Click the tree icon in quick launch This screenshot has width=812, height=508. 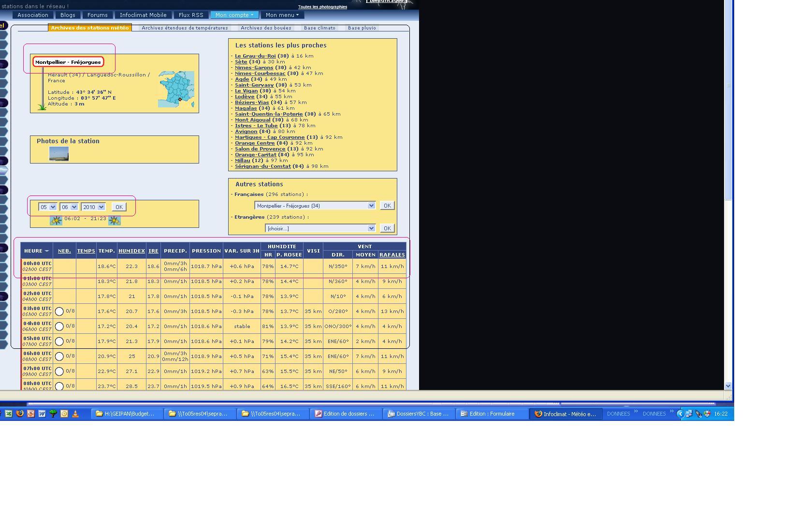53,414
